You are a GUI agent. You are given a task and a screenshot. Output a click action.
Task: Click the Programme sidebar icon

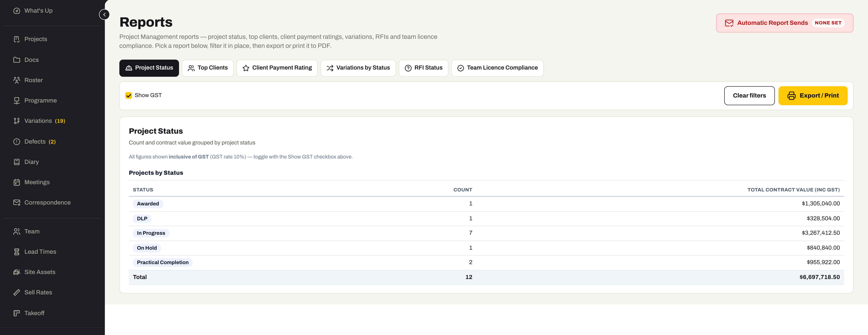click(x=17, y=100)
